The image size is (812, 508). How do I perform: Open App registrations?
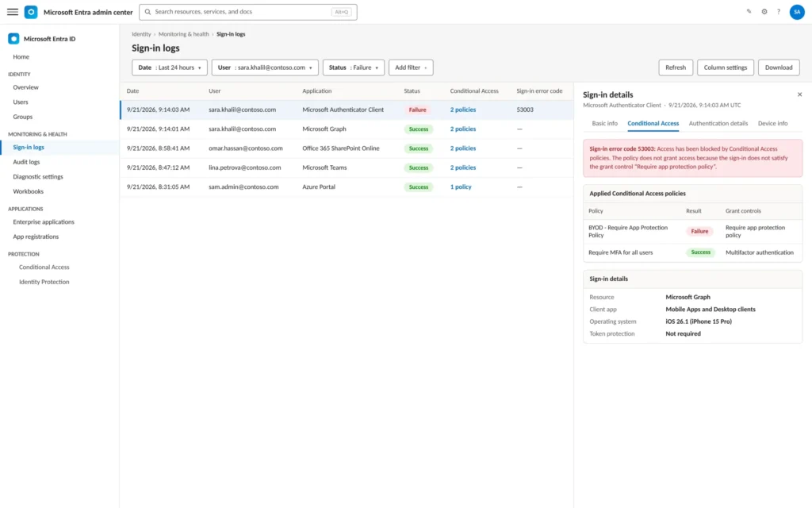[59, 237]
